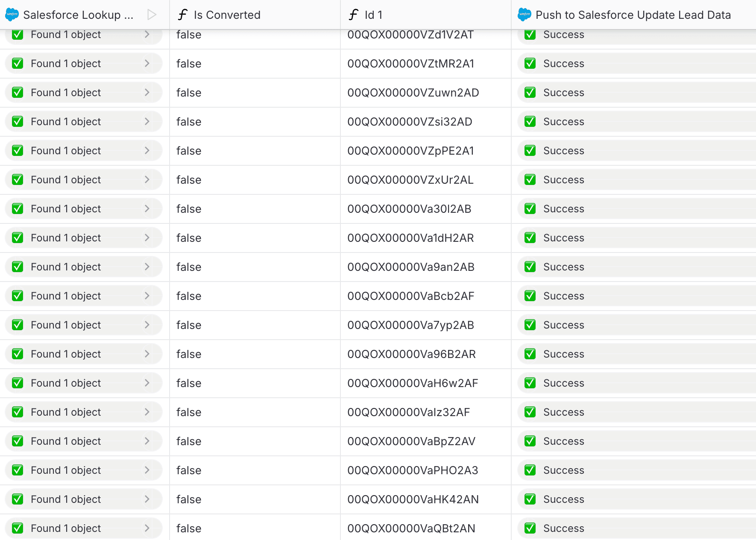Click green check in lookup cell for 00QOX00000Va7yp2AB
This screenshot has width=756, height=540.
18,325
